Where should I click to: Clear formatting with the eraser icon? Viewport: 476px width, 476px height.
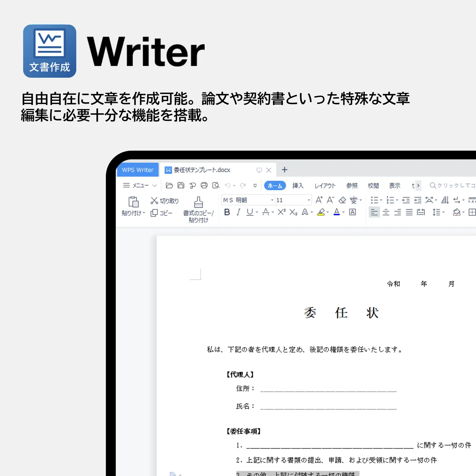coord(342,200)
